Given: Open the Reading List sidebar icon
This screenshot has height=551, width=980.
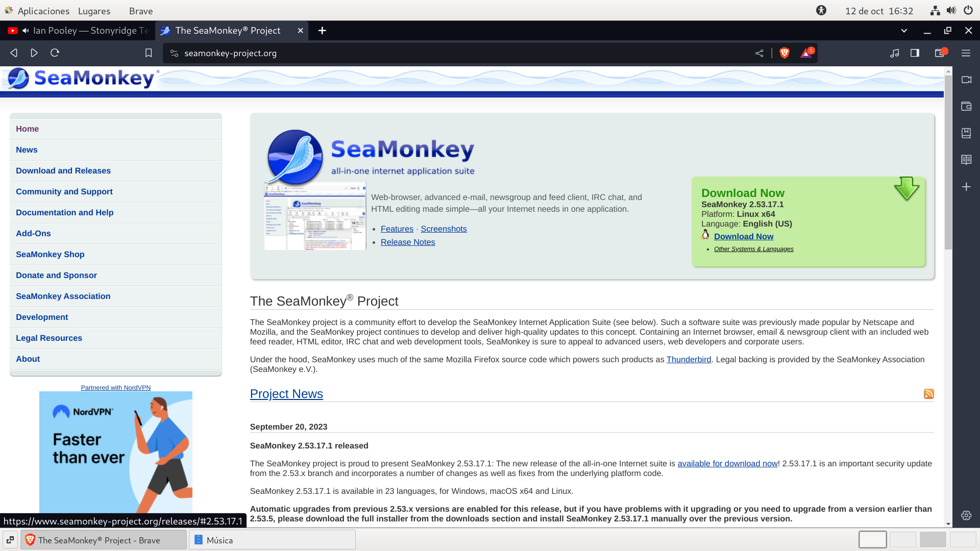Looking at the screenshot, I should pyautogui.click(x=966, y=160).
